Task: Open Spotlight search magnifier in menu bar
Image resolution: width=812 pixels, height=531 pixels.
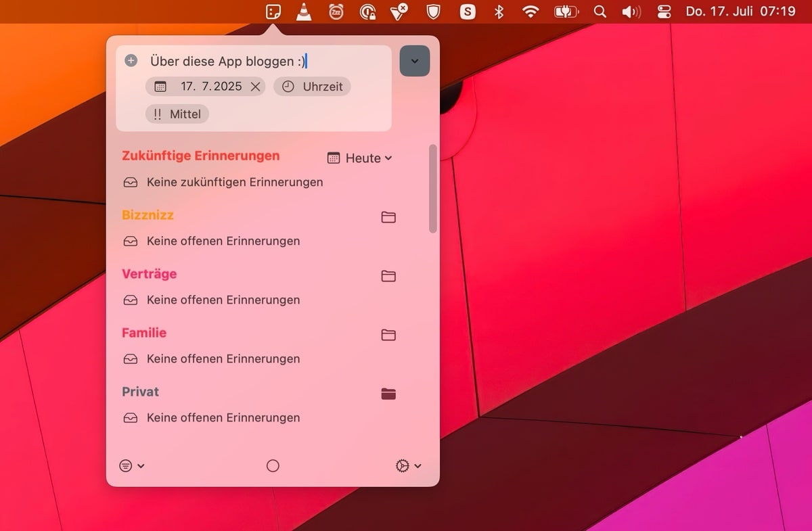Action: [600, 11]
